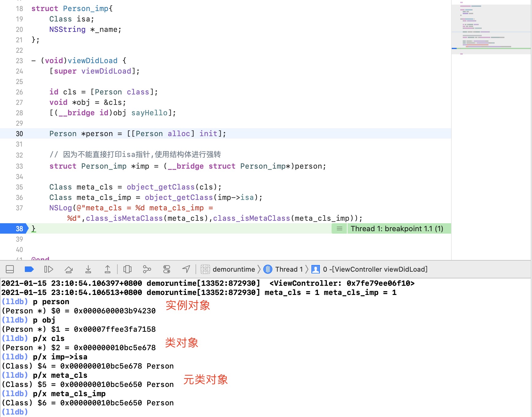Select the ViewController viewDidLoad stack frame
This screenshot has height=417, width=532.
tap(374, 269)
